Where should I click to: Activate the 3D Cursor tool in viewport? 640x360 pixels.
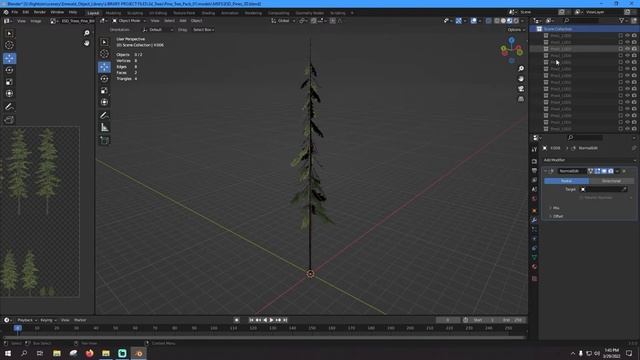pyautogui.click(x=104, y=54)
